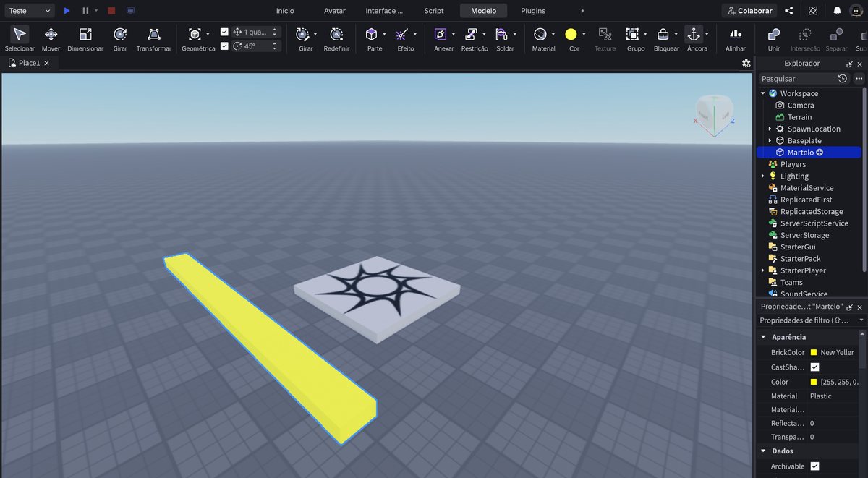Select Terrain in the Explorador tree
Image resolution: width=868 pixels, height=478 pixels.
click(799, 117)
